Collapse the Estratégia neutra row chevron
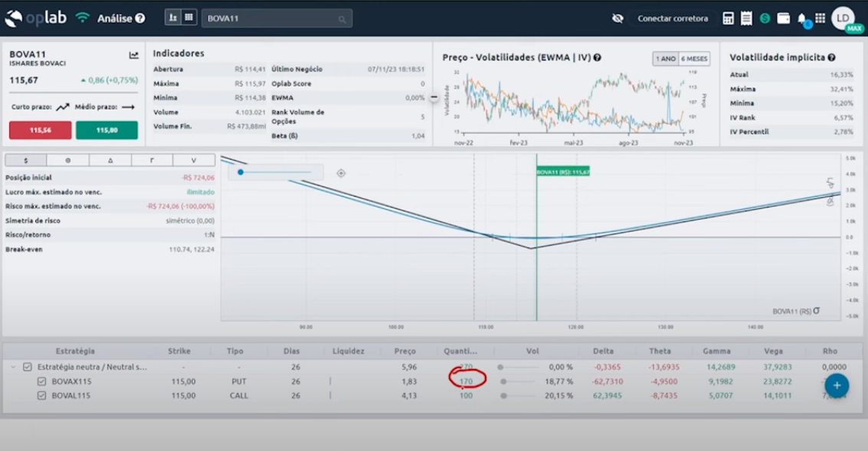 [x=12, y=367]
